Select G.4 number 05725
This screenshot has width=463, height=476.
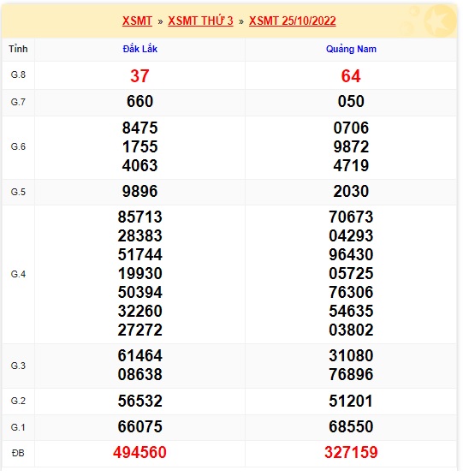pos(351,273)
